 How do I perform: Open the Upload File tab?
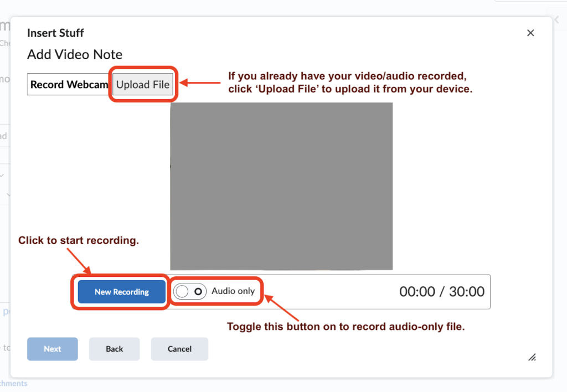[142, 84]
